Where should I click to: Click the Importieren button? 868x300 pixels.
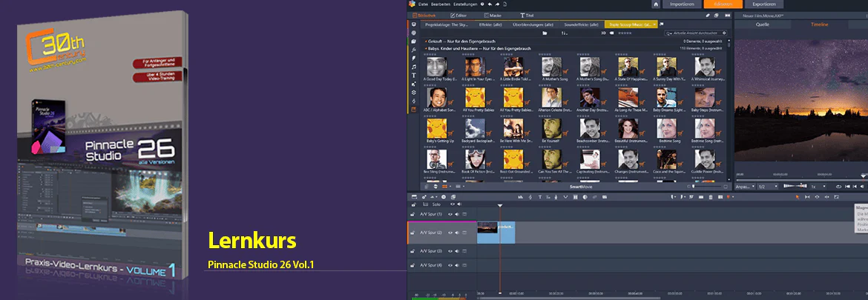[x=683, y=4]
